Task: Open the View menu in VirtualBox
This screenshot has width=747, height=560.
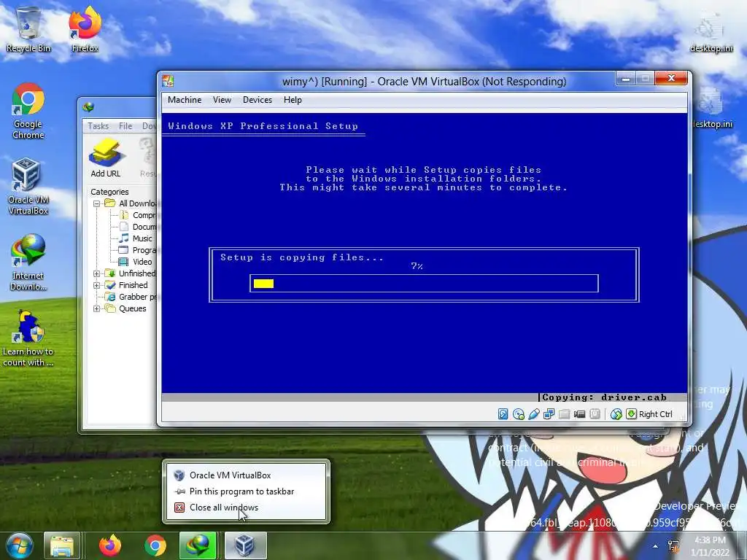Action: point(222,99)
